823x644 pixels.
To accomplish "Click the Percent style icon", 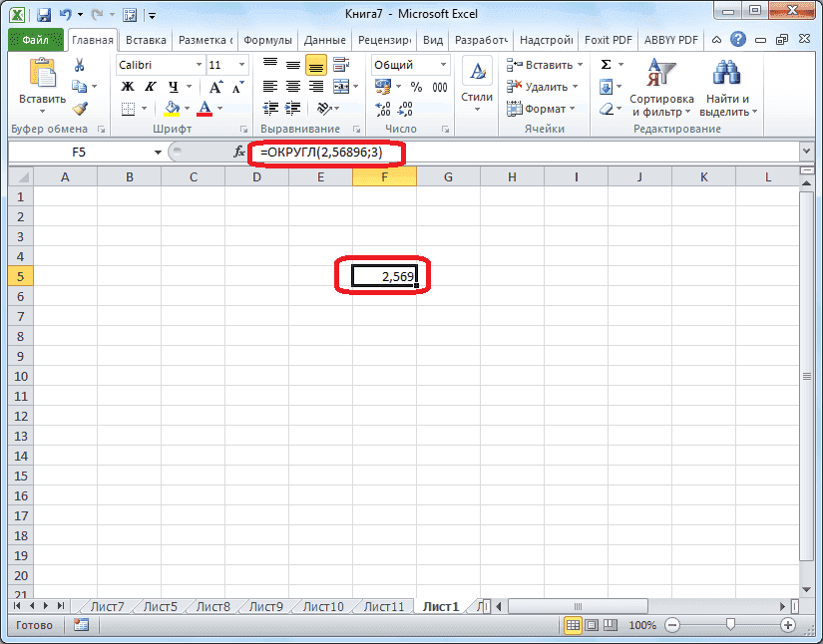I will tap(417, 88).
